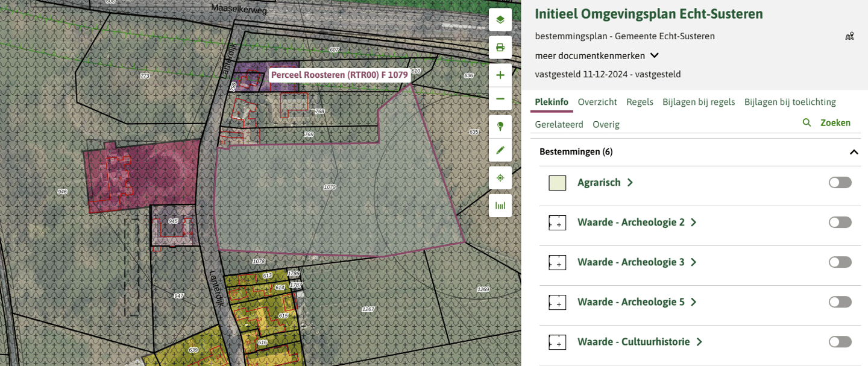Zoom in with the plus button
This screenshot has width=868, height=366.
500,75
